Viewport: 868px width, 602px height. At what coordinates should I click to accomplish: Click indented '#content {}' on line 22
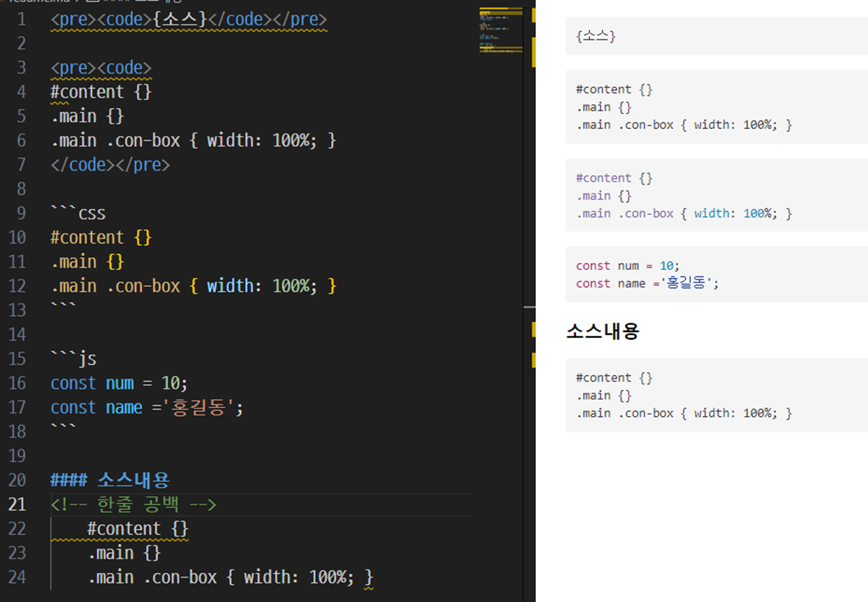[138, 529]
